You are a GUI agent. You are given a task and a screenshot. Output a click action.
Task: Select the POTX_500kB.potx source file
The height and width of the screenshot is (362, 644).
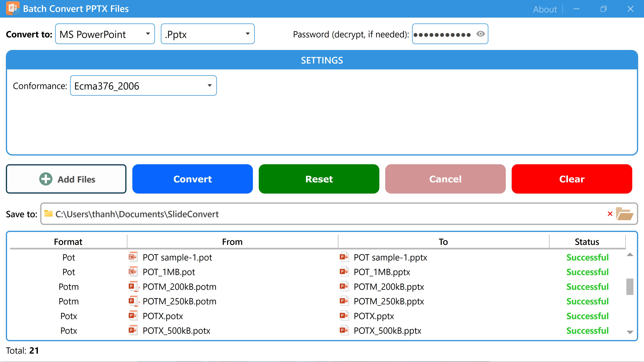tap(176, 330)
